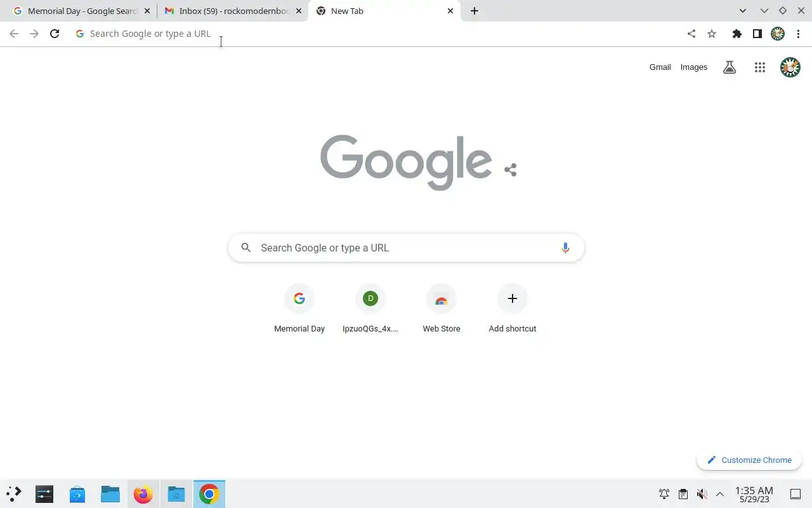Image resolution: width=812 pixels, height=508 pixels.
Task: Select the New Tab tab
Action: tap(384, 11)
